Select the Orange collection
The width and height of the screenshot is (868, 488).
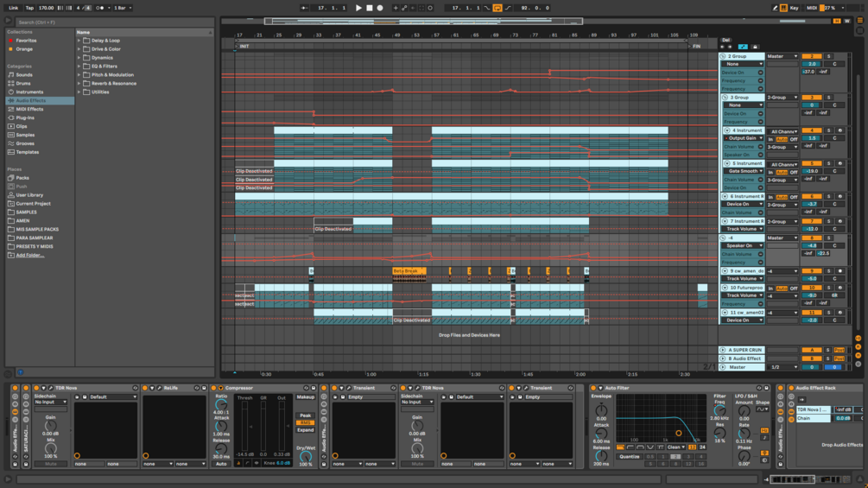tap(24, 49)
